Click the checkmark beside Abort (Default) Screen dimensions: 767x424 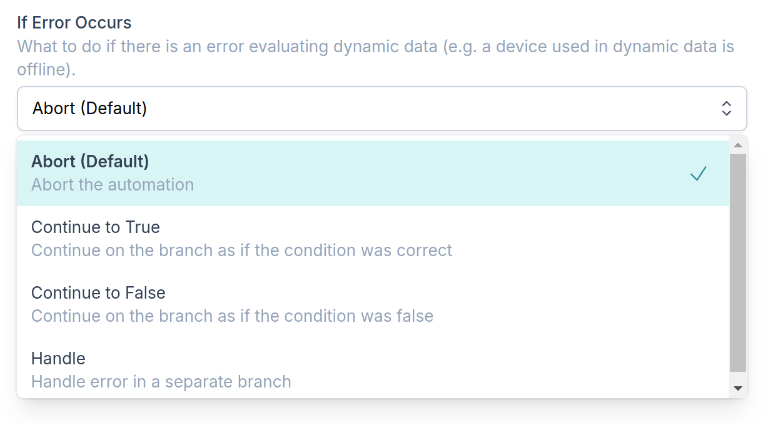(698, 173)
